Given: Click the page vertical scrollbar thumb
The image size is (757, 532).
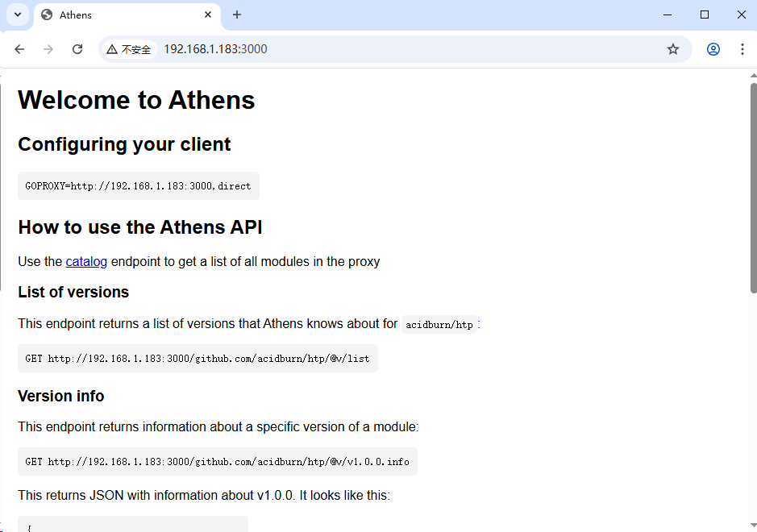Looking at the screenshot, I should (753, 185).
